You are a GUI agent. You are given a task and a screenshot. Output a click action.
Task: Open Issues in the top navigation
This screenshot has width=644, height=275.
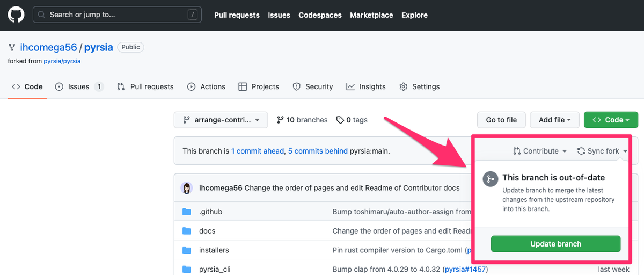coord(279,15)
